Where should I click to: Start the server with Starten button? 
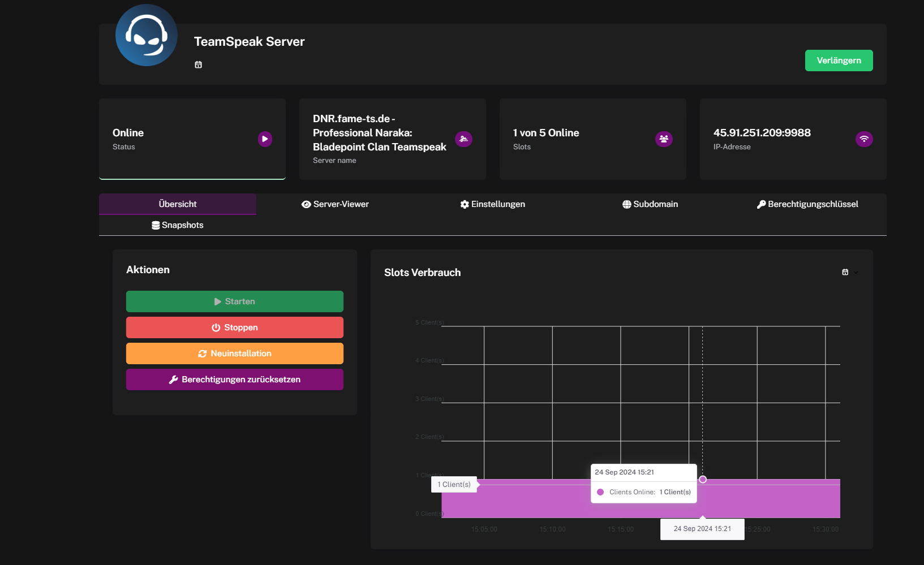point(235,301)
